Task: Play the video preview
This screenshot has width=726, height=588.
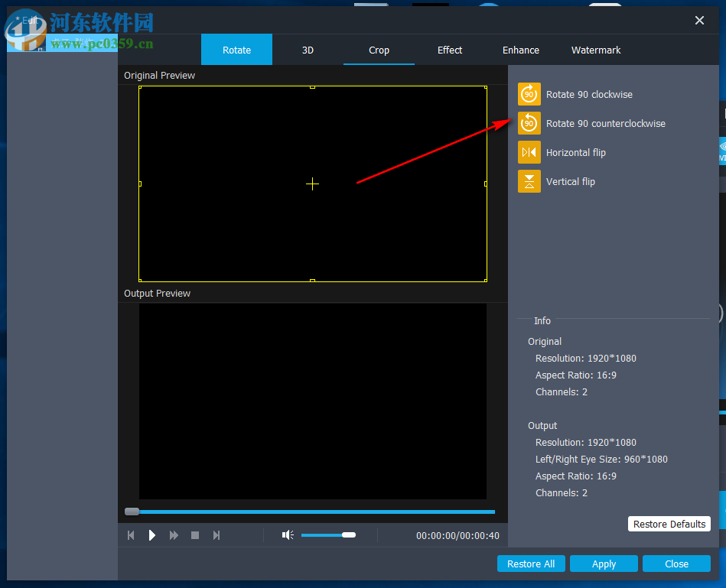Action: point(151,534)
